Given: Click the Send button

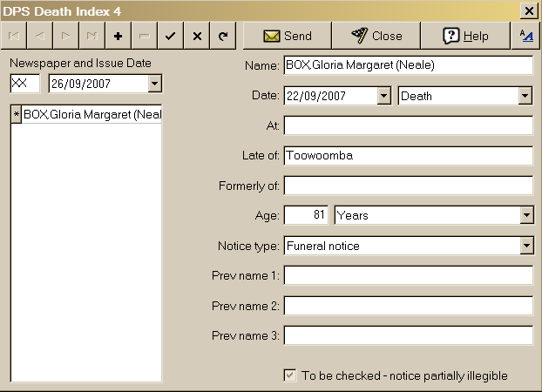Looking at the screenshot, I should 287,36.
